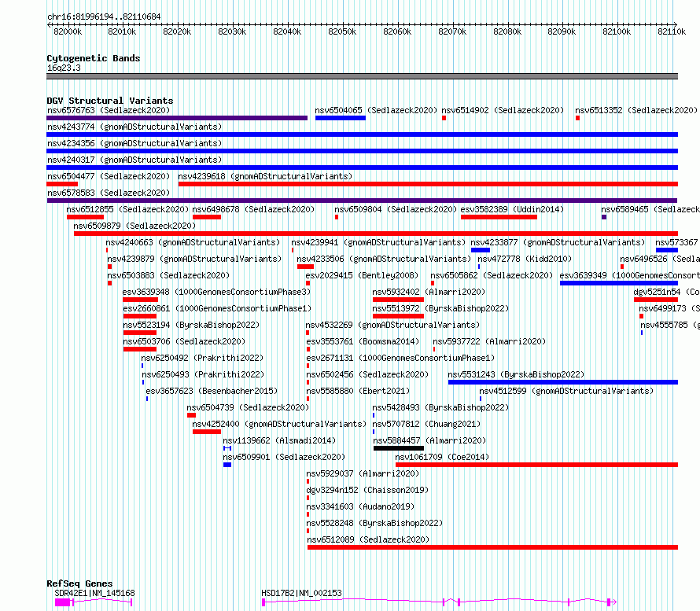Click esv3553761 (Boomsma2014) label
The width and height of the screenshot is (700, 611).
coord(363,341)
